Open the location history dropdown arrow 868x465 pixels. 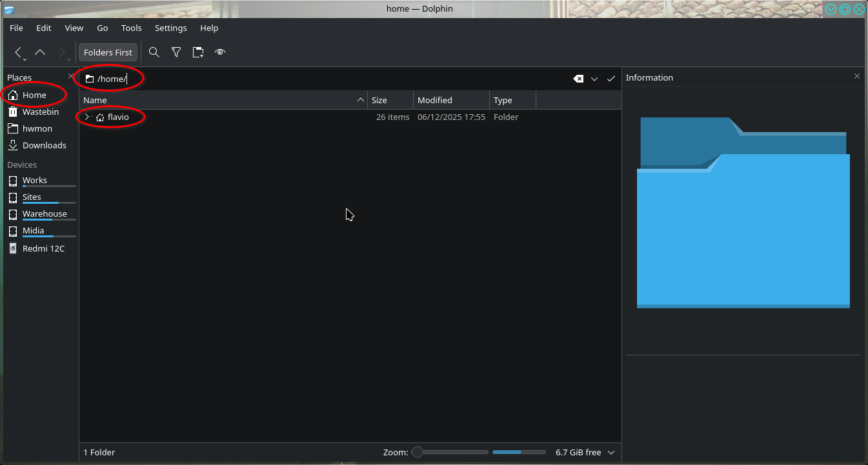tap(594, 79)
